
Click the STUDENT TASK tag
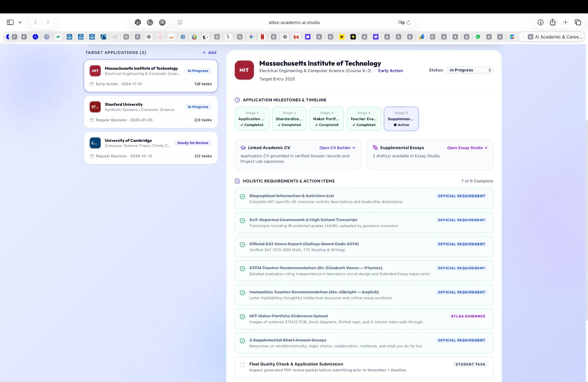[x=470, y=364]
